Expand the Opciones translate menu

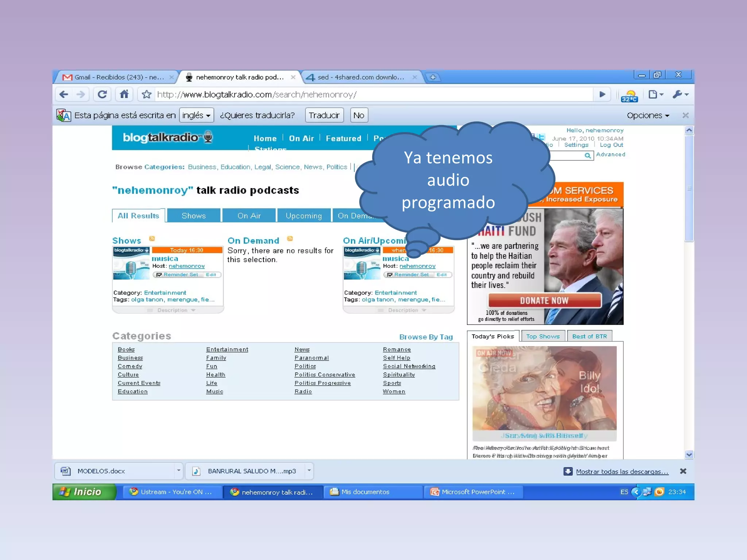[x=648, y=116]
